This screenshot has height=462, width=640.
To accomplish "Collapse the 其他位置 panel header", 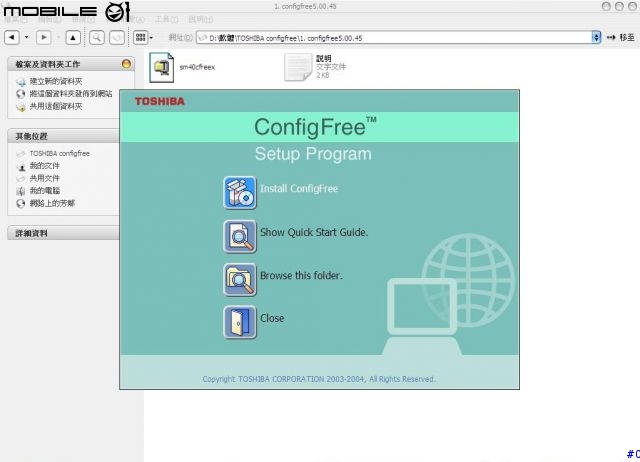I will click(64, 136).
